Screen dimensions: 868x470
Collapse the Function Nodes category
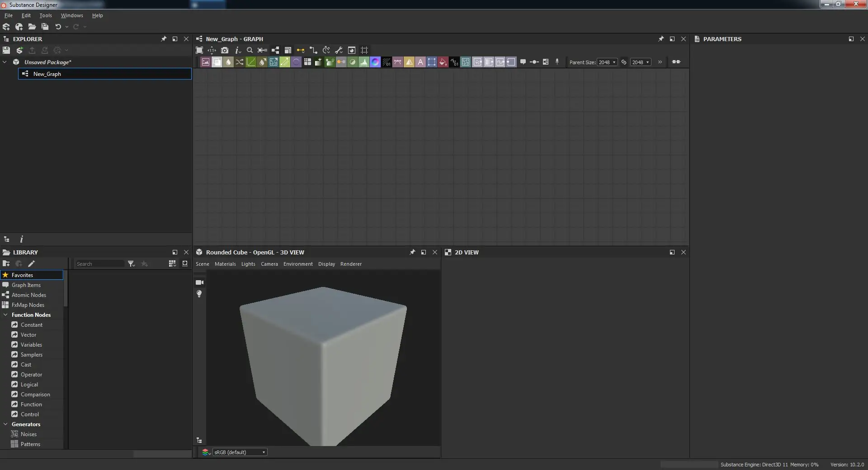pyautogui.click(x=5, y=315)
